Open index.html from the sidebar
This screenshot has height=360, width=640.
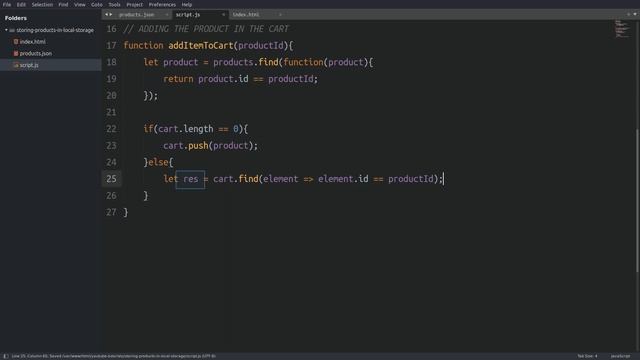33,42
